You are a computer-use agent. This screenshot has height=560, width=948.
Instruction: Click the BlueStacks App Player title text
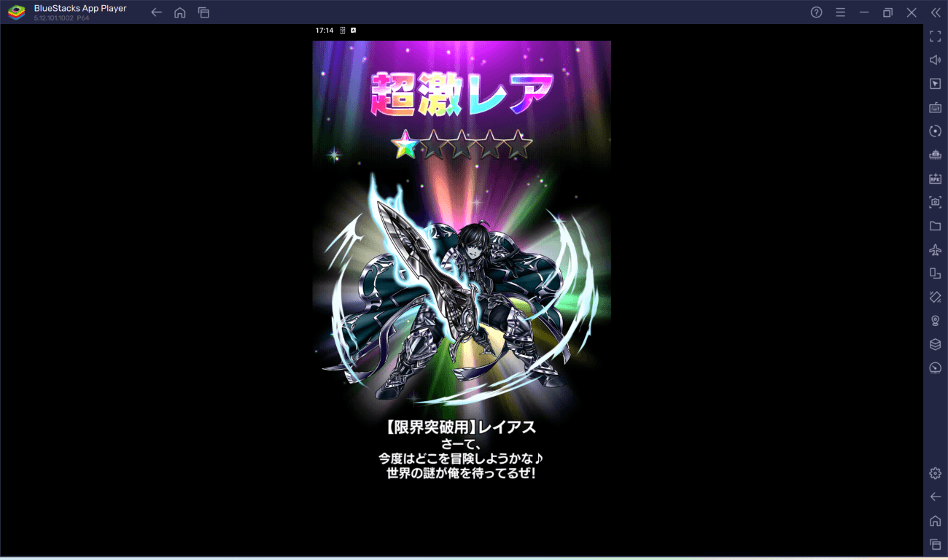click(80, 9)
